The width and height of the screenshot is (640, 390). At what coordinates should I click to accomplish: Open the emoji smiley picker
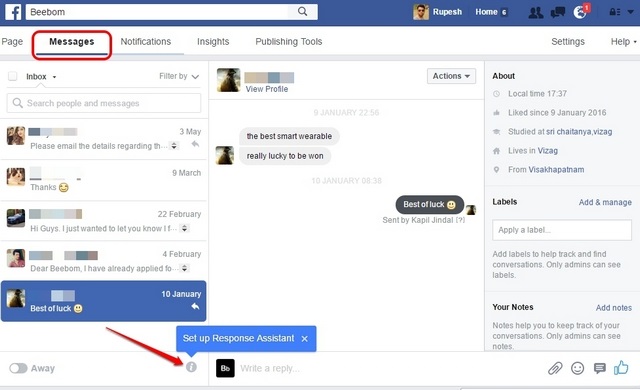pyautogui.click(x=577, y=368)
